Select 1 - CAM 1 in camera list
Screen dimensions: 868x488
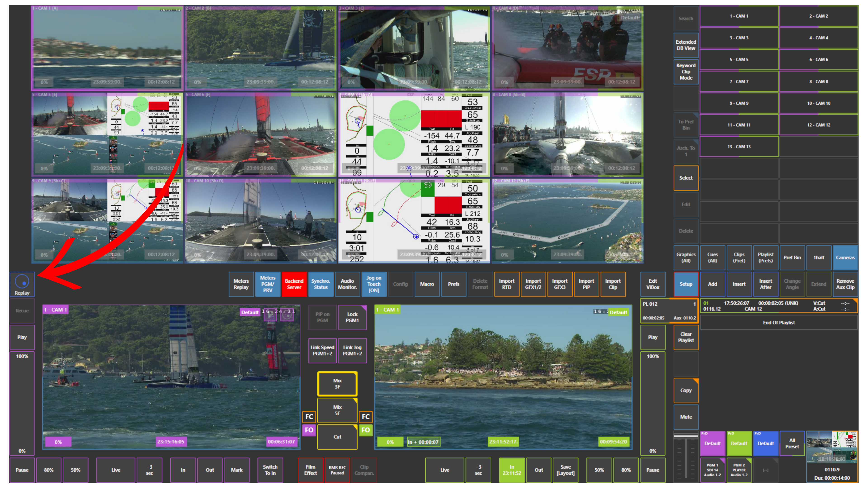click(739, 16)
